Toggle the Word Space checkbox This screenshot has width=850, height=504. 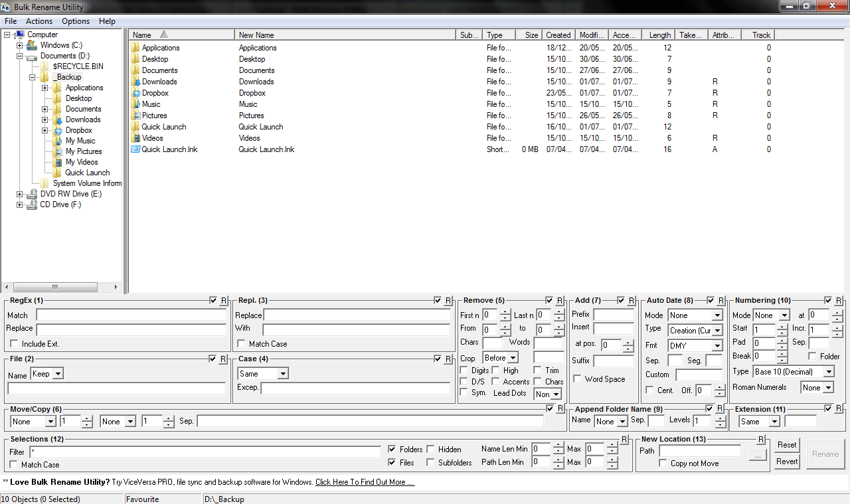[577, 379]
